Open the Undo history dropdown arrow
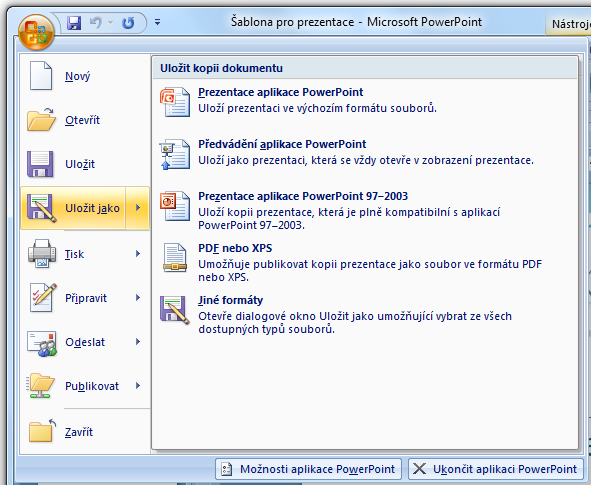The width and height of the screenshot is (591, 485). pyautogui.click(x=110, y=23)
